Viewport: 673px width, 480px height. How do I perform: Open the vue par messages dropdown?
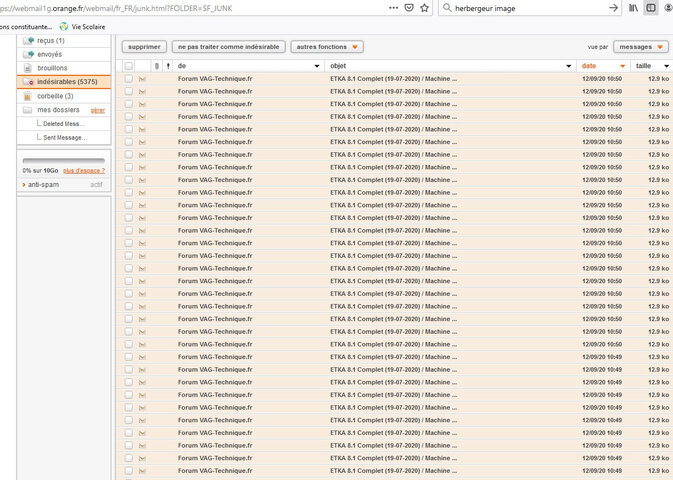pyautogui.click(x=641, y=47)
